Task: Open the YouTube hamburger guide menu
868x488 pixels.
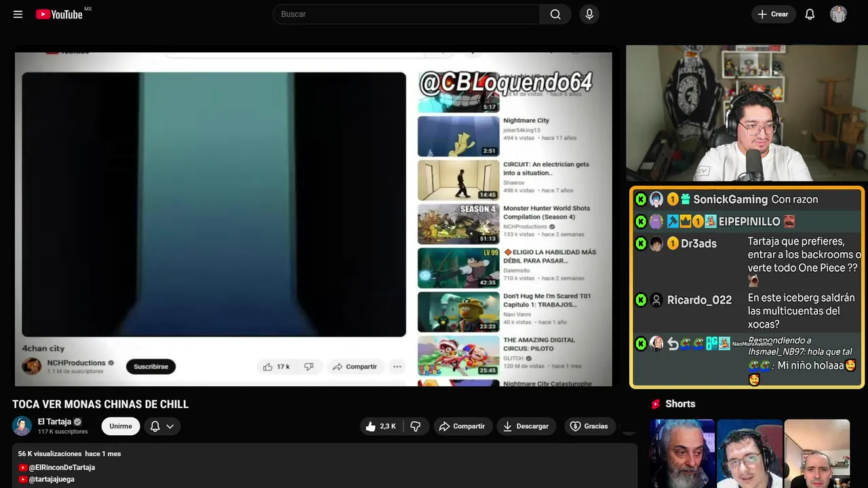Action: 18,14
